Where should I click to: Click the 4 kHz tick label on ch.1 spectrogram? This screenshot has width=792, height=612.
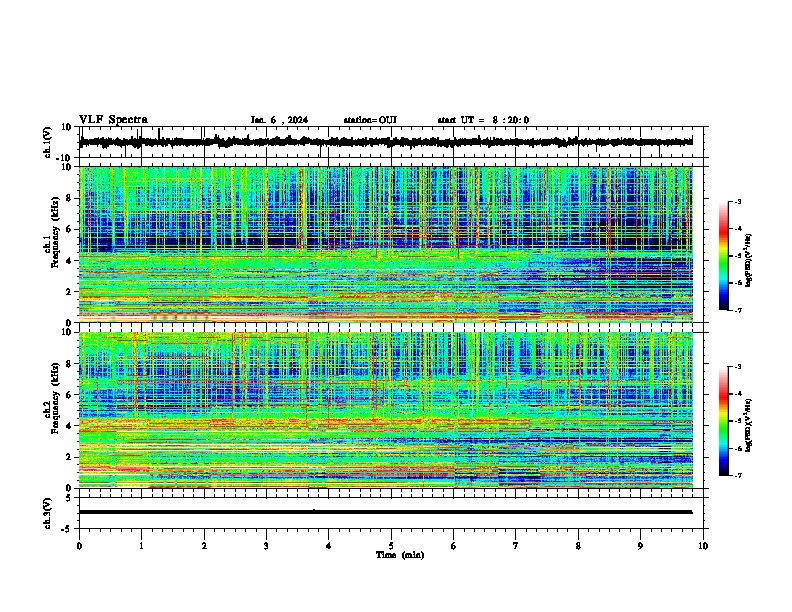[x=71, y=261]
